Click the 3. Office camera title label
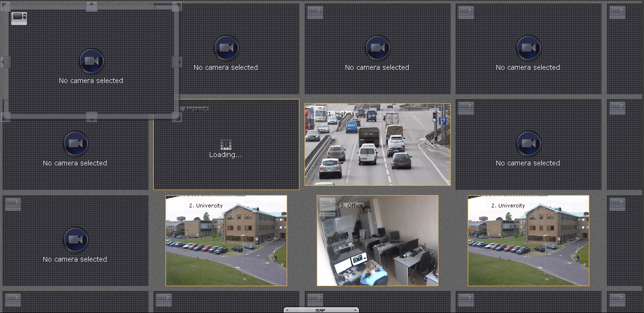Image resolution: width=644 pixels, height=313 pixels. (x=352, y=206)
